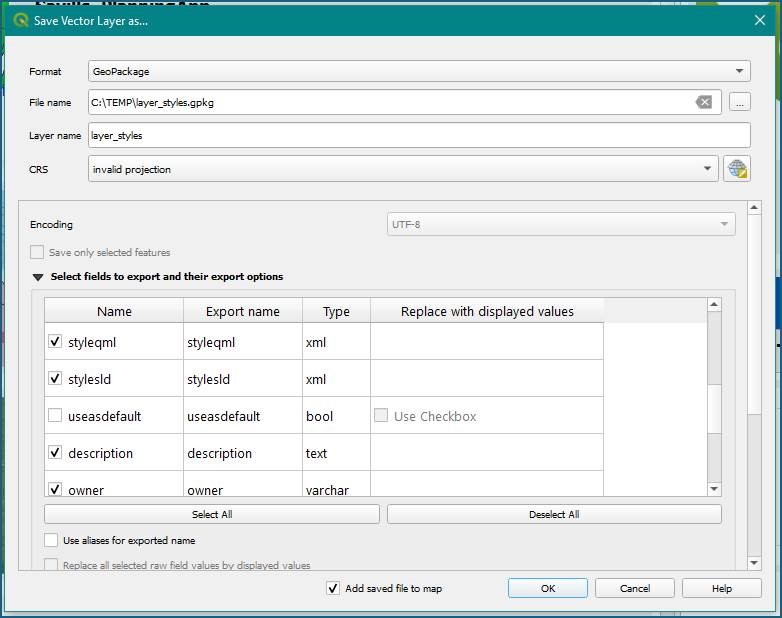Select the stylesld export name cell
The height and width of the screenshot is (618, 782).
point(243,379)
